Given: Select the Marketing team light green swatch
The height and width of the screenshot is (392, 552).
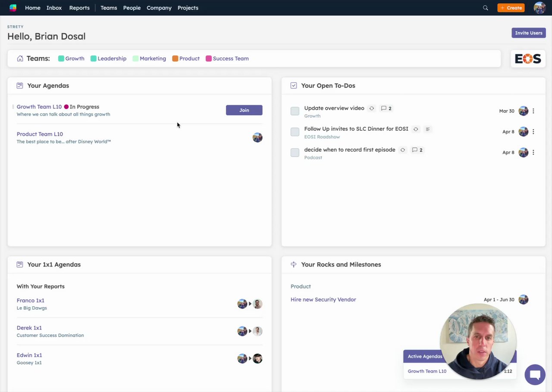Looking at the screenshot, I should [x=135, y=59].
